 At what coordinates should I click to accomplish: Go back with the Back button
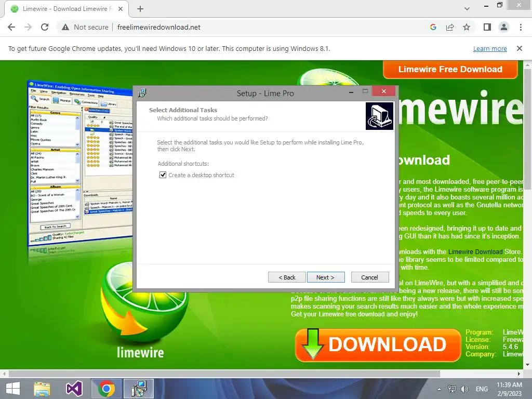tap(287, 277)
